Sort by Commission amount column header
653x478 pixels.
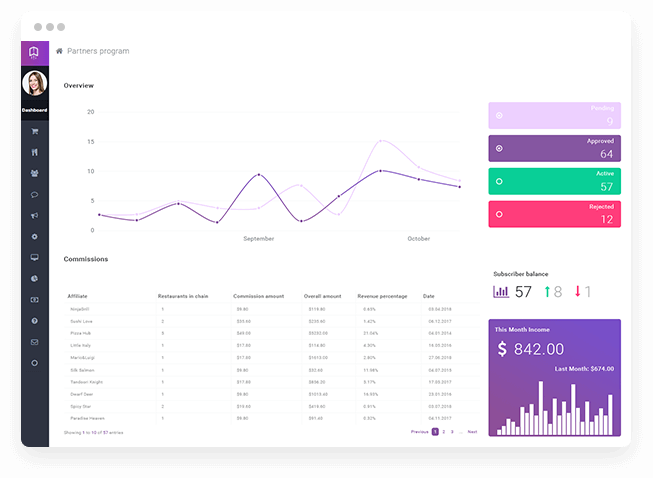(258, 296)
